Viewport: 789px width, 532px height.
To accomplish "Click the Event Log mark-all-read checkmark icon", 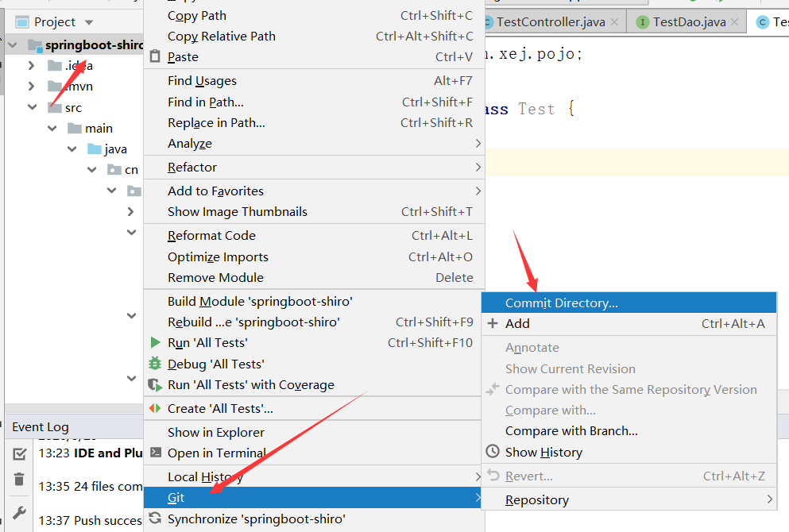I will tap(19, 454).
